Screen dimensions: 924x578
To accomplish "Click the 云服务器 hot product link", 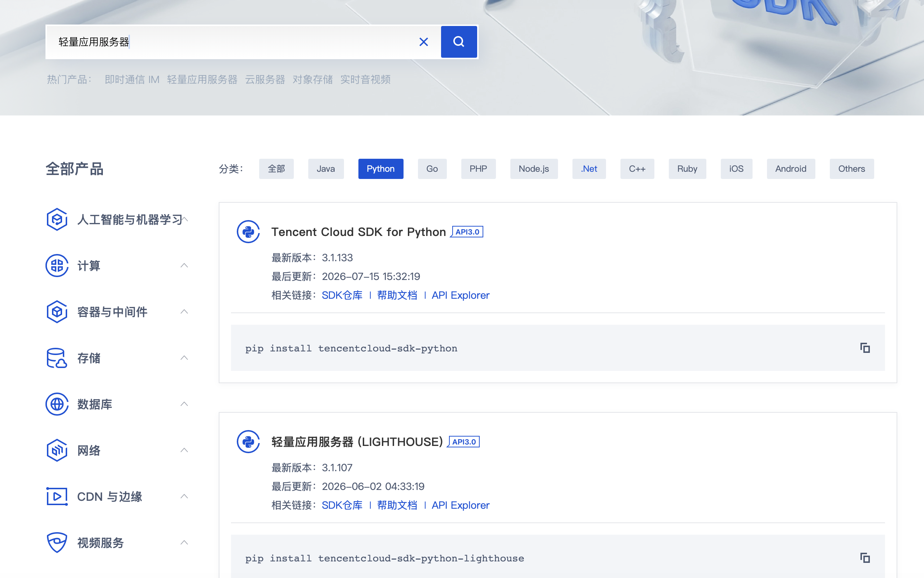I will pyautogui.click(x=265, y=79).
